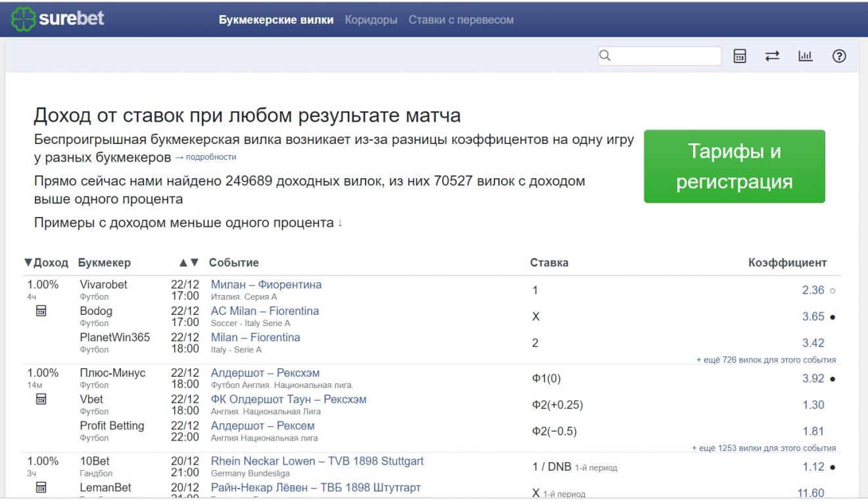Click bet type Ф2(+0.25)
The height and width of the screenshot is (501, 868).
557,404
